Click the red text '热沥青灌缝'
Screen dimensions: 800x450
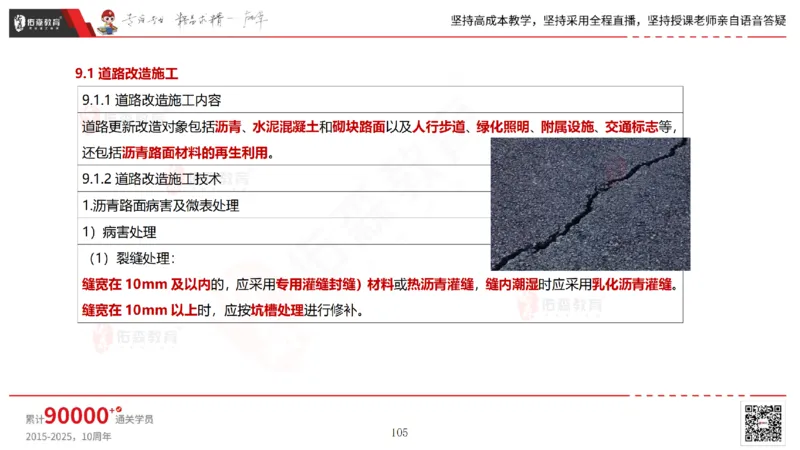point(440,284)
